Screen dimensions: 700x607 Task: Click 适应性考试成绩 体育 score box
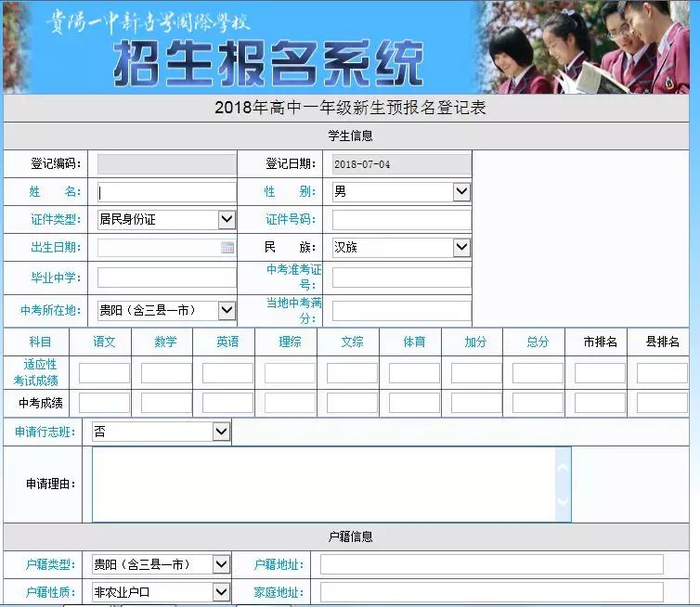click(x=414, y=373)
